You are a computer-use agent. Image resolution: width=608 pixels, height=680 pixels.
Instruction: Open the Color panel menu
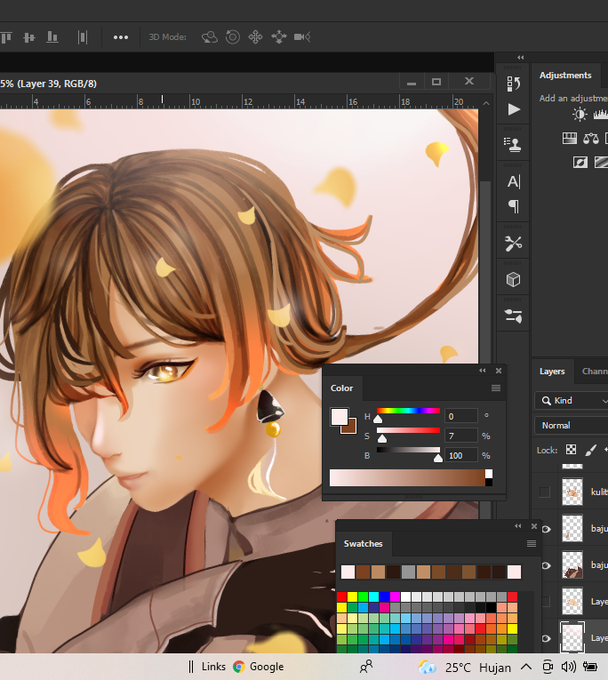click(x=496, y=388)
